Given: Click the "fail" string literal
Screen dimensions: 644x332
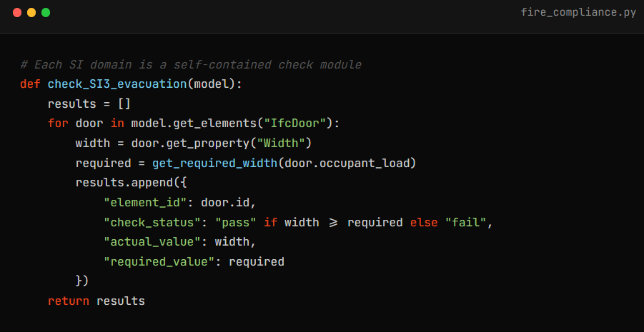Looking at the screenshot, I should 466,222.
